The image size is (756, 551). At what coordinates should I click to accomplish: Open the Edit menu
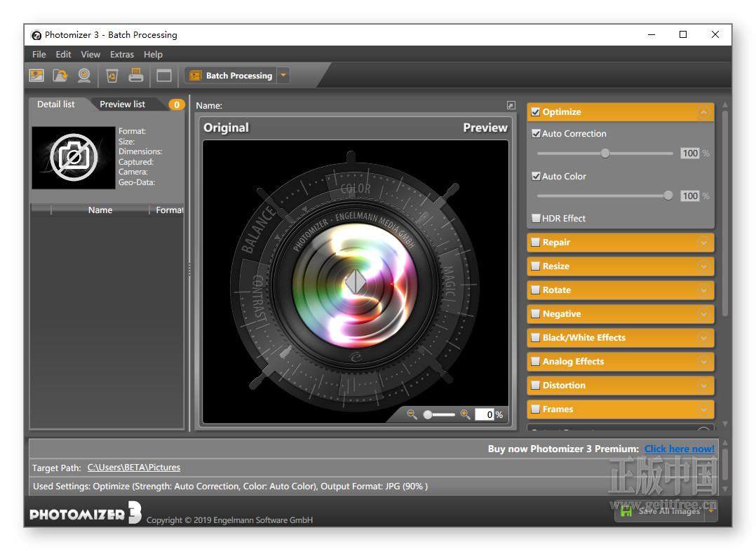(63, 55)
